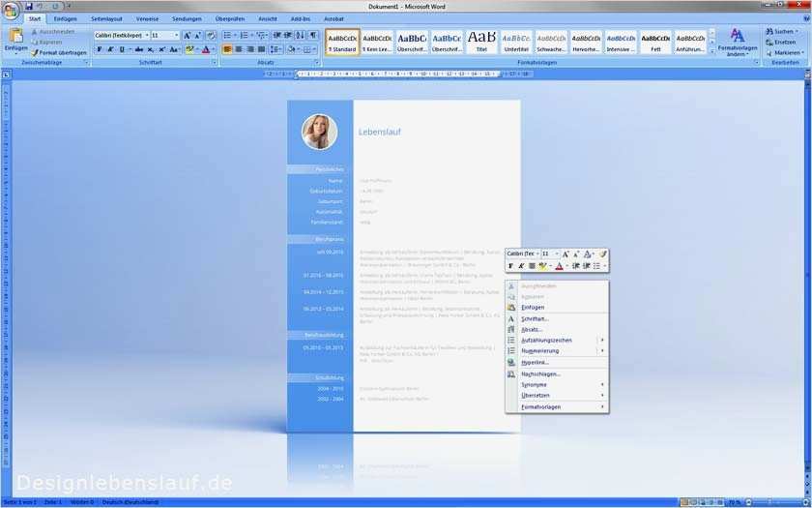Center text via mini toolbar

(532, 266)
